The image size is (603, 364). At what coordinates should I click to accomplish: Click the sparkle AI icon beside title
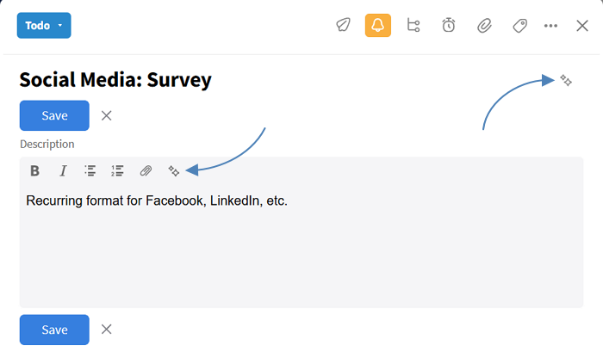point(566,80)
